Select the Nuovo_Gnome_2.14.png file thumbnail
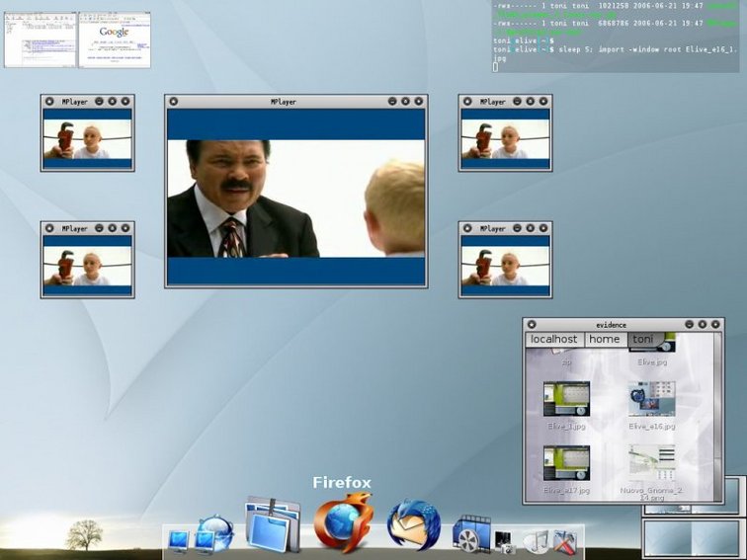Image resolution: width=747 pixels, height=560 pixels. (652, 463)
